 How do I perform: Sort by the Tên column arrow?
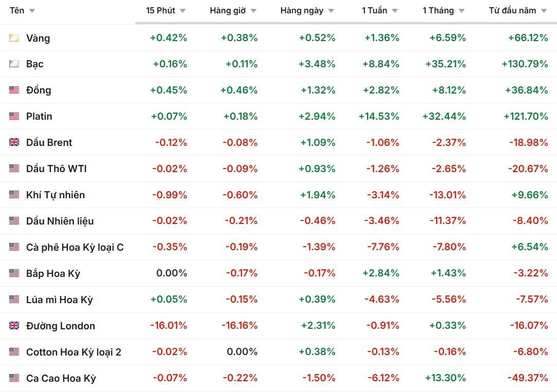32,11
